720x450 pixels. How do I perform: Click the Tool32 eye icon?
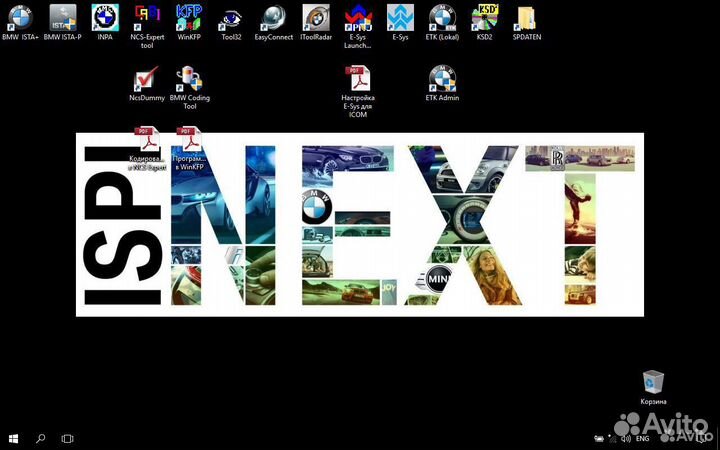coord(231,18)
